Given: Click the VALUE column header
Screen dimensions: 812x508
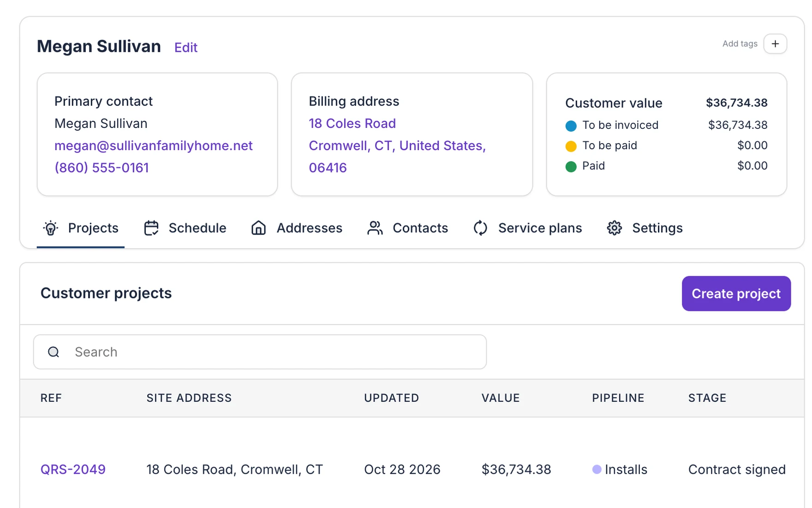Looking at the screenshot, I should 501,398.
